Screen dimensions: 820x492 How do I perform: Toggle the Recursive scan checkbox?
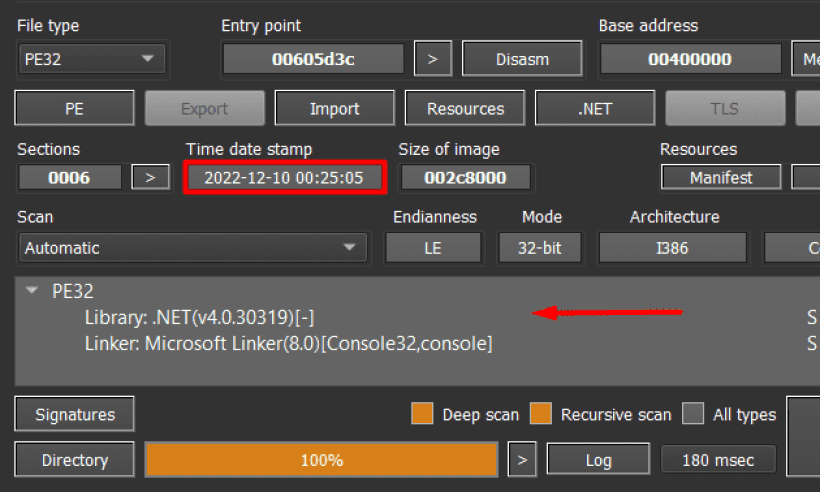[x=541, y=414]
